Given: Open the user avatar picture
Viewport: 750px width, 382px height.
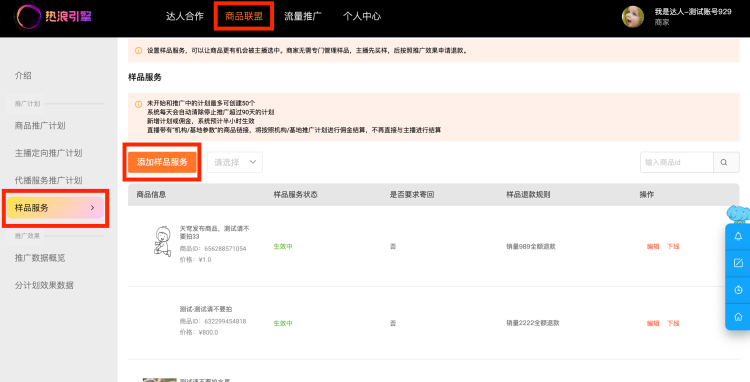Looking at the screenshot, I should tap(632, 17).
